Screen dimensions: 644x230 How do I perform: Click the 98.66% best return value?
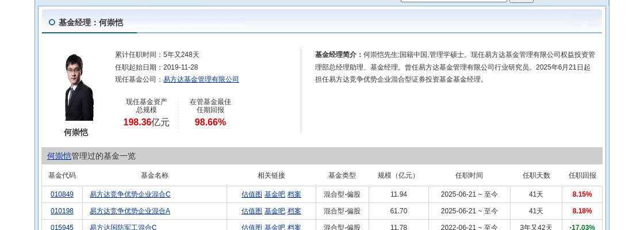tap(210, 122)
